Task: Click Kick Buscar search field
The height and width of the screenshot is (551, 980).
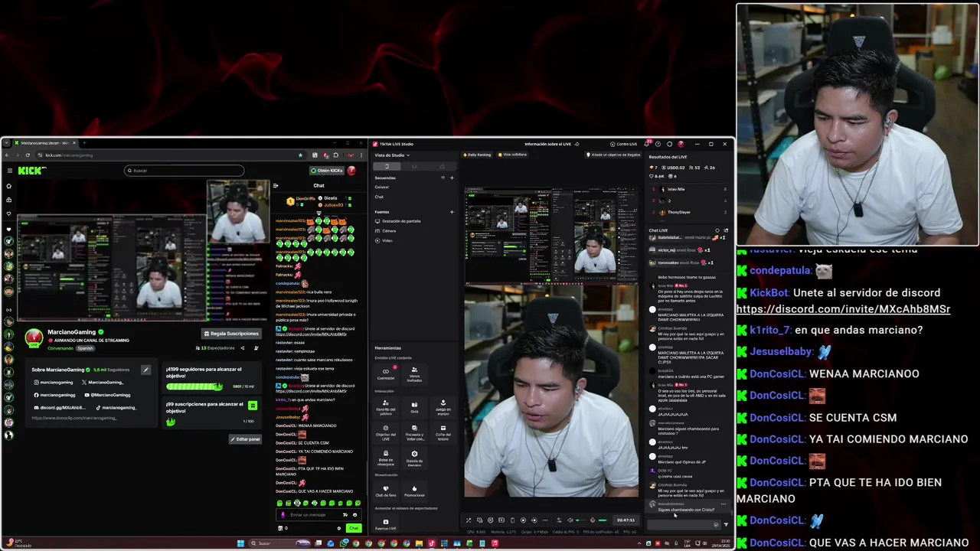Action: pos(185,171)
